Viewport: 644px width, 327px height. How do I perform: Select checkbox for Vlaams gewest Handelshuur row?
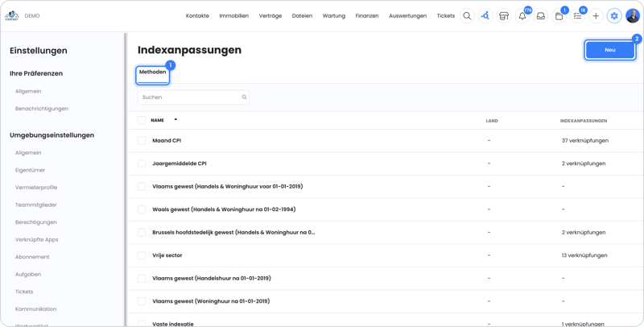pos(142,279)
